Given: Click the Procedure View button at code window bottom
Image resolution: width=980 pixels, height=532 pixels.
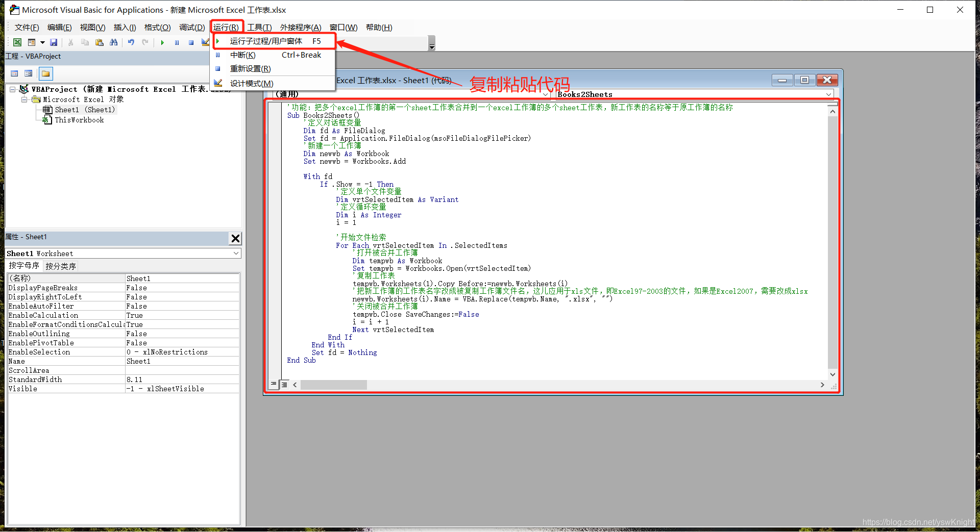Looking at the screenshot, I should pos(274,384).
